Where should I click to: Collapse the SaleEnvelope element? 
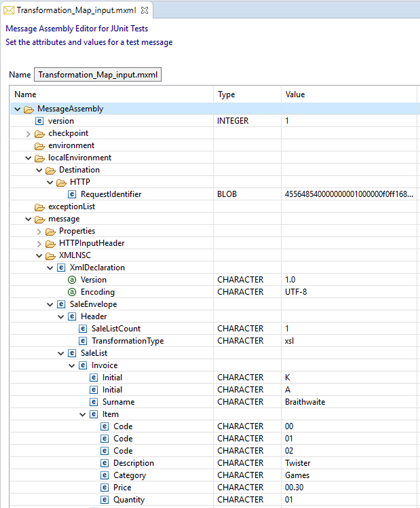point(50,305)
